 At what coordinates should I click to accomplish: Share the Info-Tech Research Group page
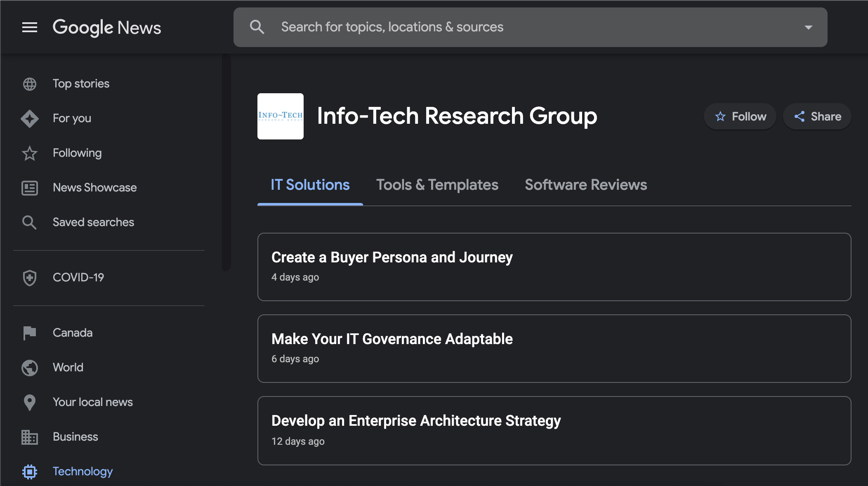(817, 116)
